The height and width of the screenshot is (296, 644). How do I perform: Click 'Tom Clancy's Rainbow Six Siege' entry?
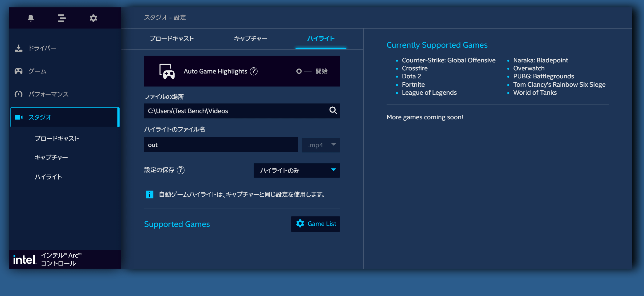point(559,85)
